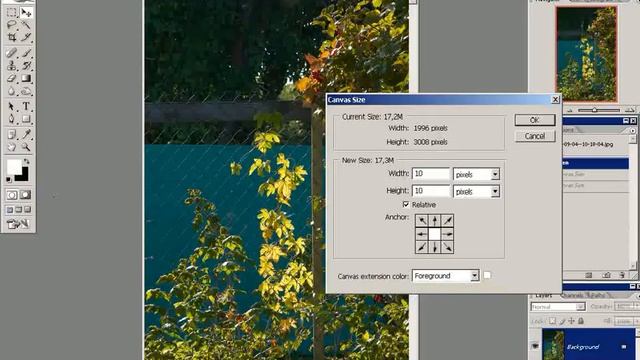Open the Normal blend mode dropdown
Viewport: 640px width, 360px height.
[x=558, y=307]
